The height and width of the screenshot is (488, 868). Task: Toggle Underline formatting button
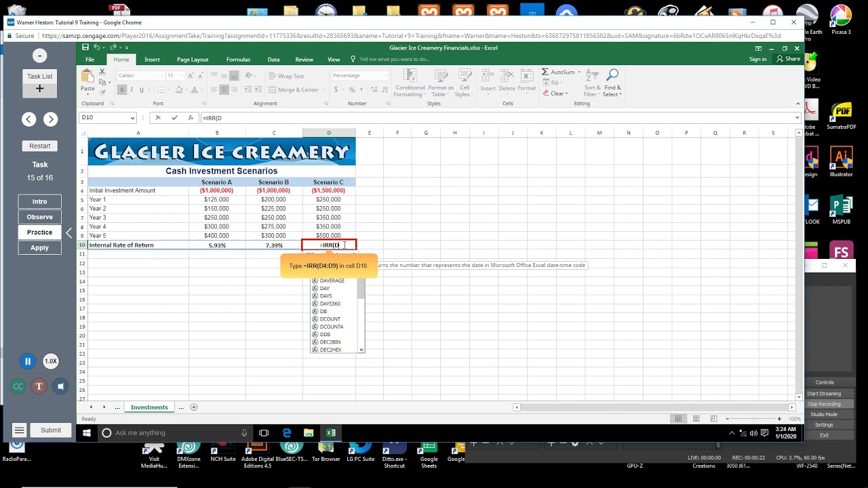pyautogui.click(x=142, y=89)
